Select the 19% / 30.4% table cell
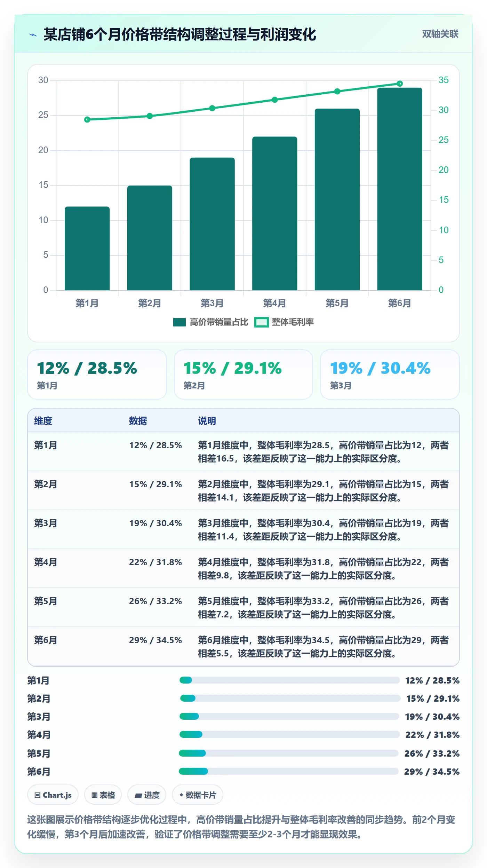 (x=155, y=523)
